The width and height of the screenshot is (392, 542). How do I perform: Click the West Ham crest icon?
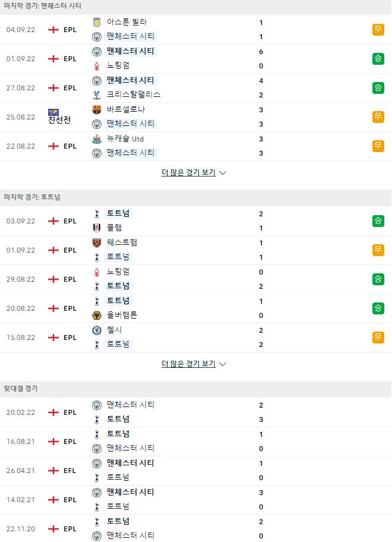[97, 243]
